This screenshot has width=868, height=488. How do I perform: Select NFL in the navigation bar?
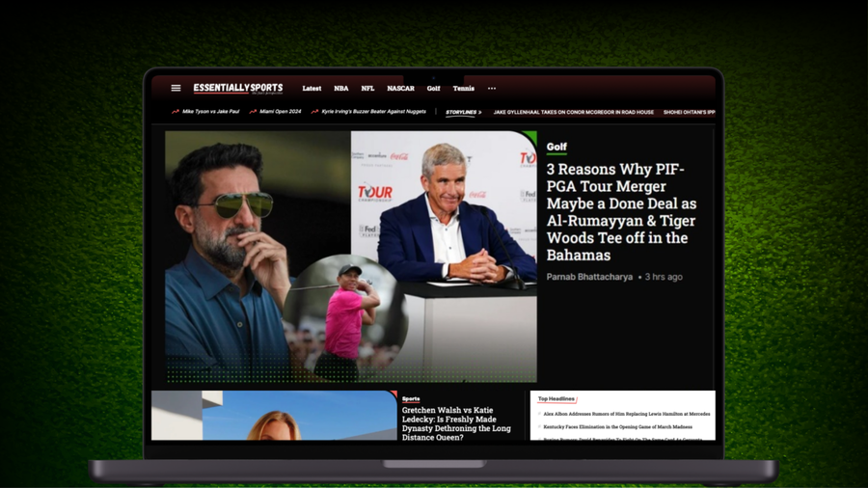tap(367, 89)
